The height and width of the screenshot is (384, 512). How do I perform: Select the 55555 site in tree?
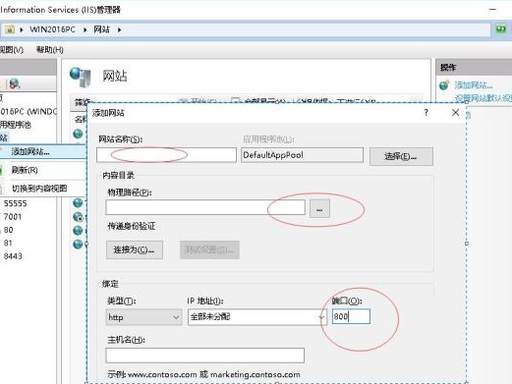click(x=15, y=203)
